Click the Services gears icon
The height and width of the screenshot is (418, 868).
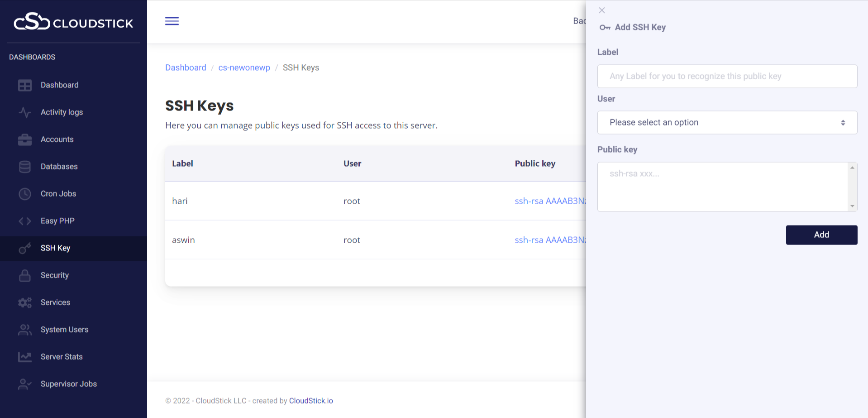[x=25, y=303]
